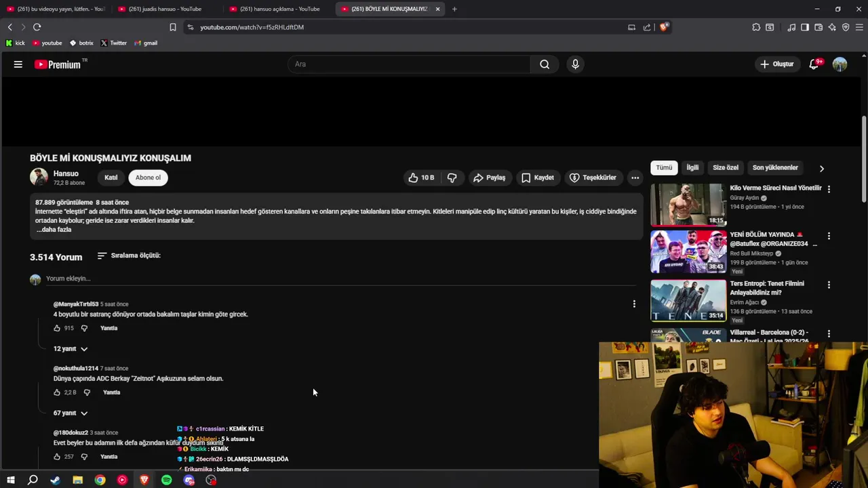Dislike the video with thumbs-down
The height and width of the screenshot is (488, 868).
coord(452,178)
